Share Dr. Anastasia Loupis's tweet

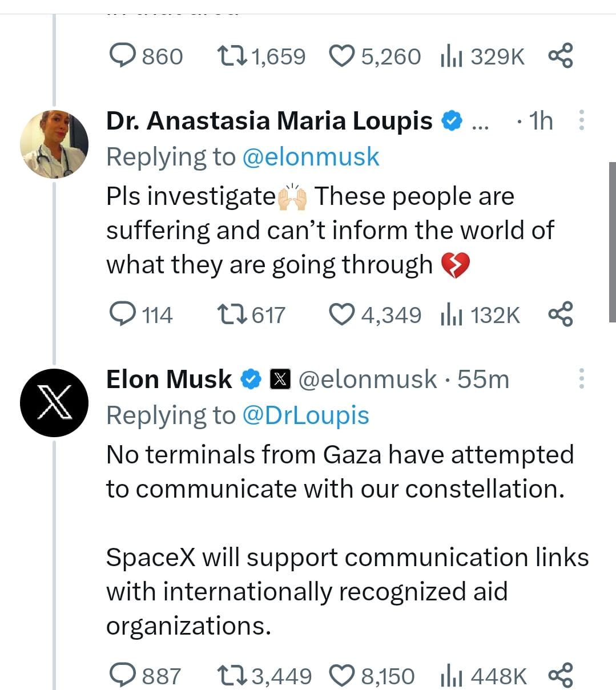pyautogui.click(x=561, y=314)
